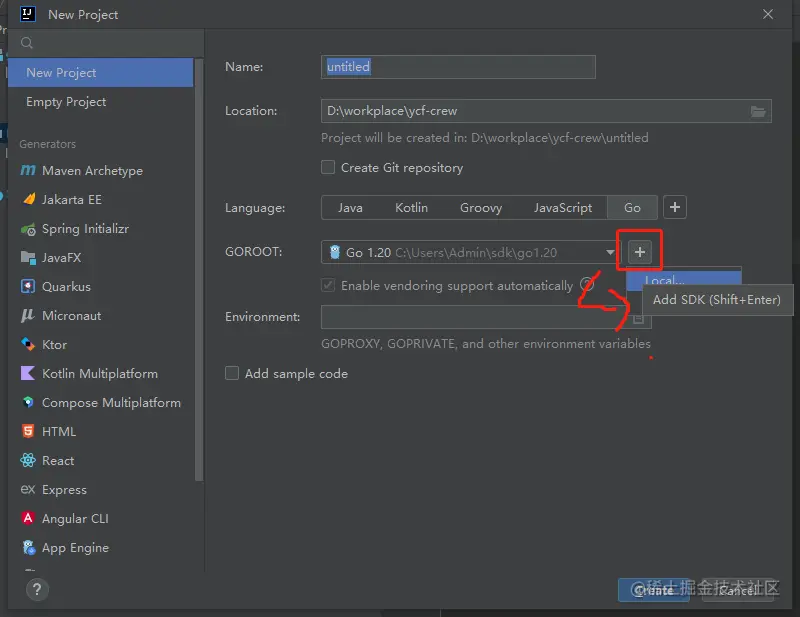Viewport: 800px width, 617px height.
Task: Click the project Name input field
Action: [x=458, y=67]
